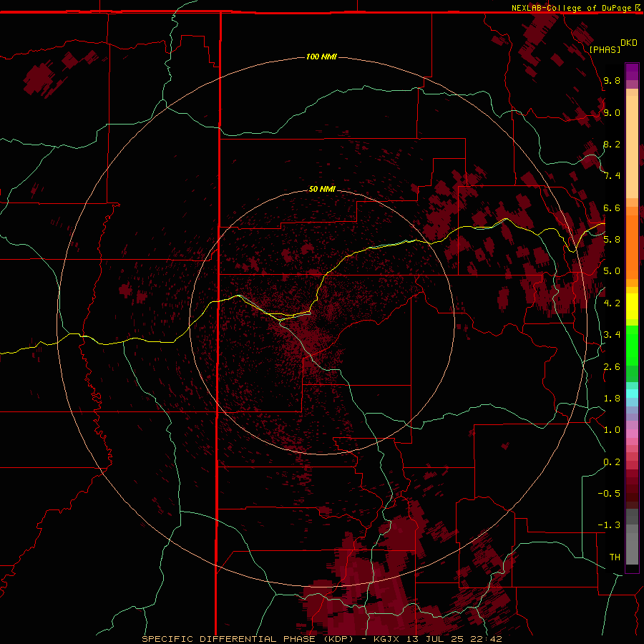Click the 7.4 scale value
The image size is (644, 644).
click(x=612, y=176)
